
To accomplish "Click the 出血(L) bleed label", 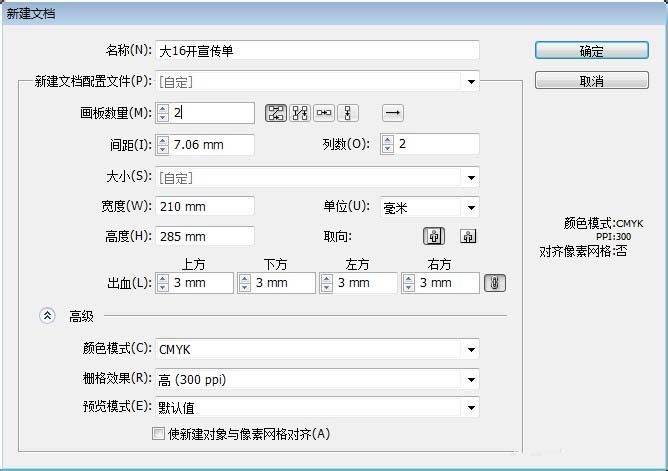I will 130,283.
